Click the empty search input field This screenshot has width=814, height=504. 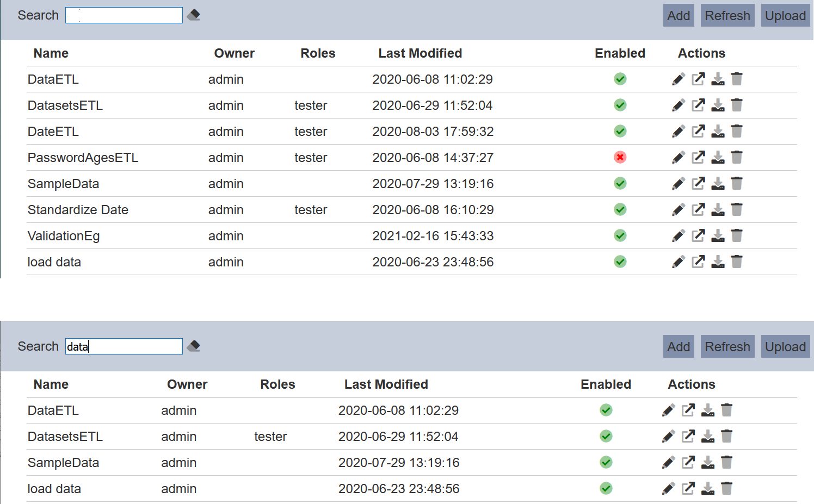[124, 15]
